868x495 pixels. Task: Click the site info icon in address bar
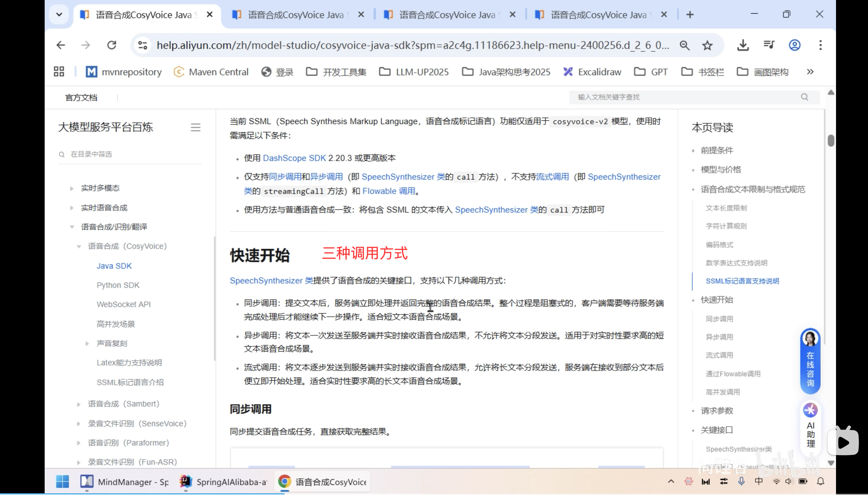coord(142,45)
